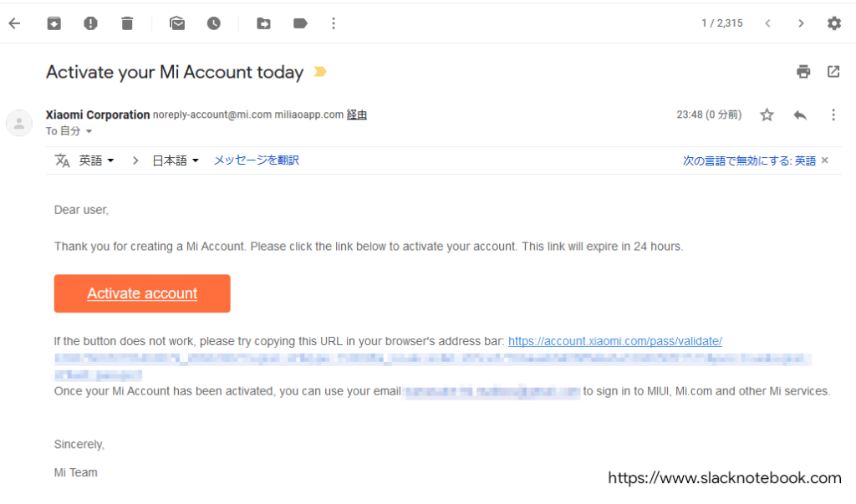Print the email conversation

(x=803, y=72)
